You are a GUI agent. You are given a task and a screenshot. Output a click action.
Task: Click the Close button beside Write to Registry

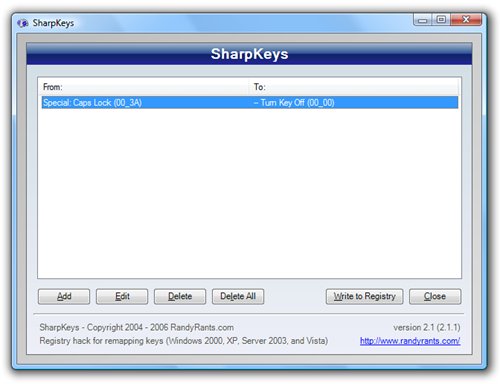click(x=435, y=296)
